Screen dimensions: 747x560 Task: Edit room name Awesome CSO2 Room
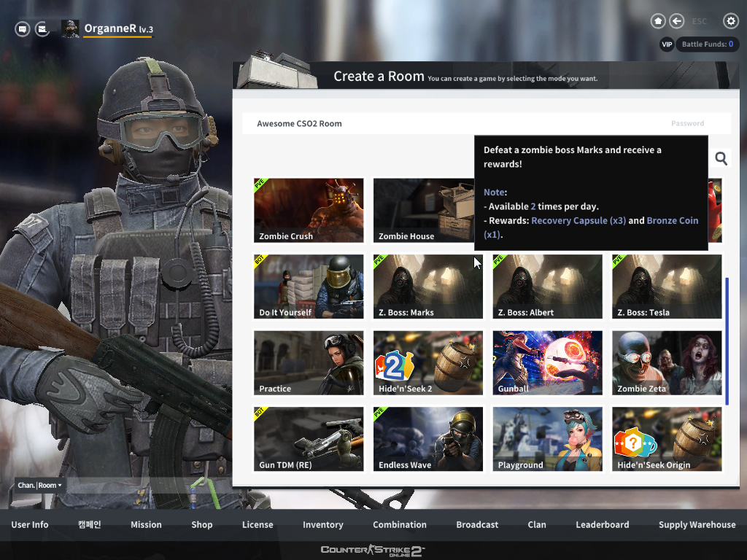click(x=299, y=124)
